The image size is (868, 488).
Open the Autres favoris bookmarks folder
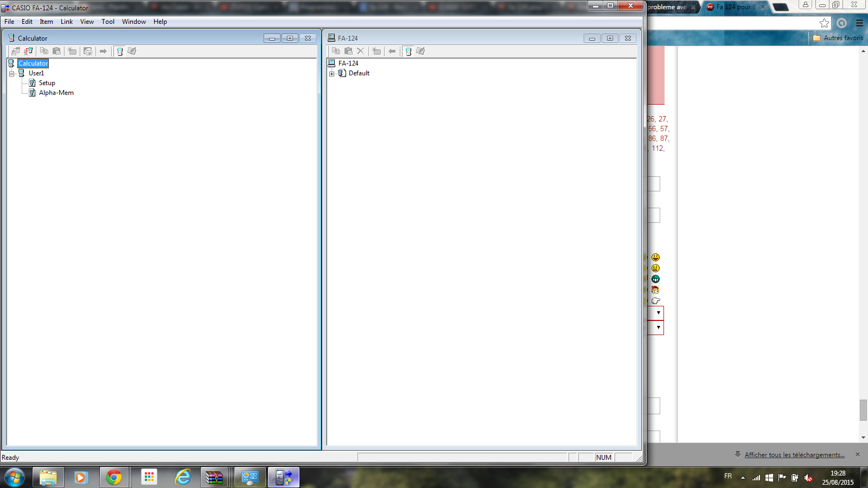pos(838,38)
